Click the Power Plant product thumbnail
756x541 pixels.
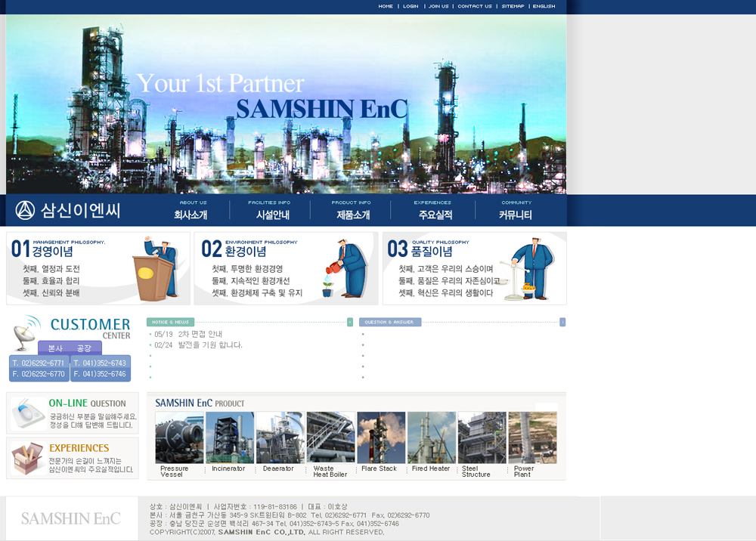click(532, 437)
